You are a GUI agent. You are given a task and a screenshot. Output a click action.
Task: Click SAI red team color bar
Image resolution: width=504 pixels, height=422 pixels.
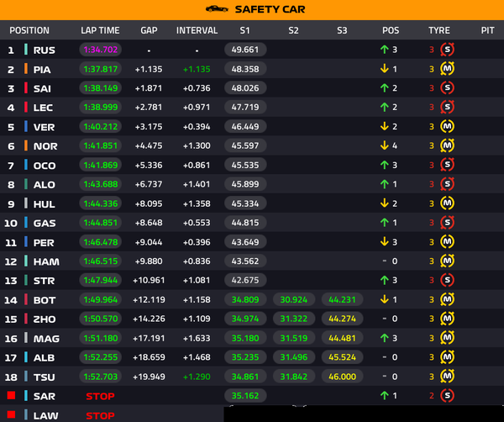click(26, 87)
